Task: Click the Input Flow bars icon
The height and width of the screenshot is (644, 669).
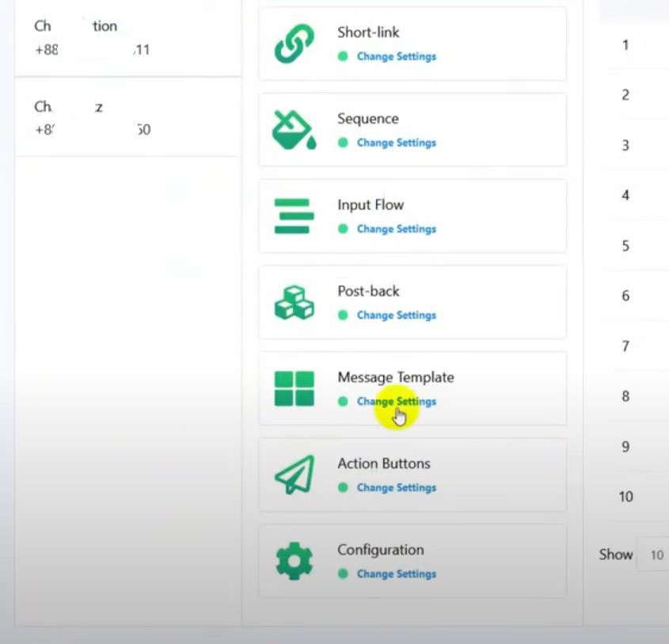Action: [294, 216]
